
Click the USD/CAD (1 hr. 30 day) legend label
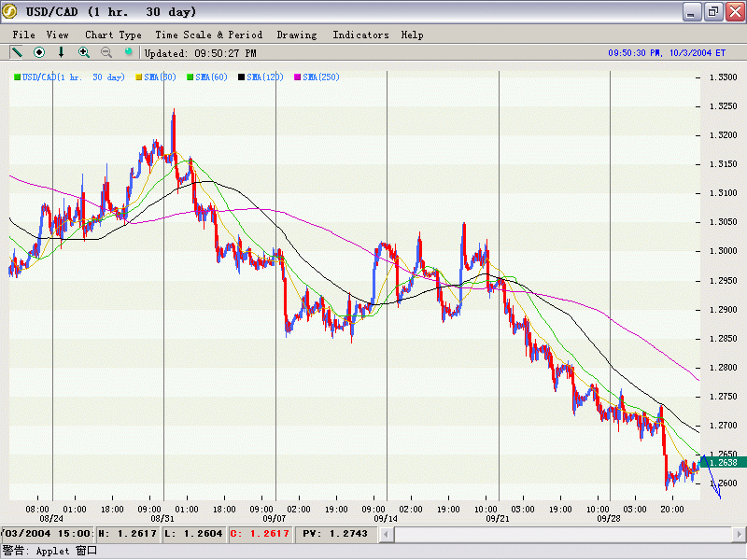coord(74,77)
